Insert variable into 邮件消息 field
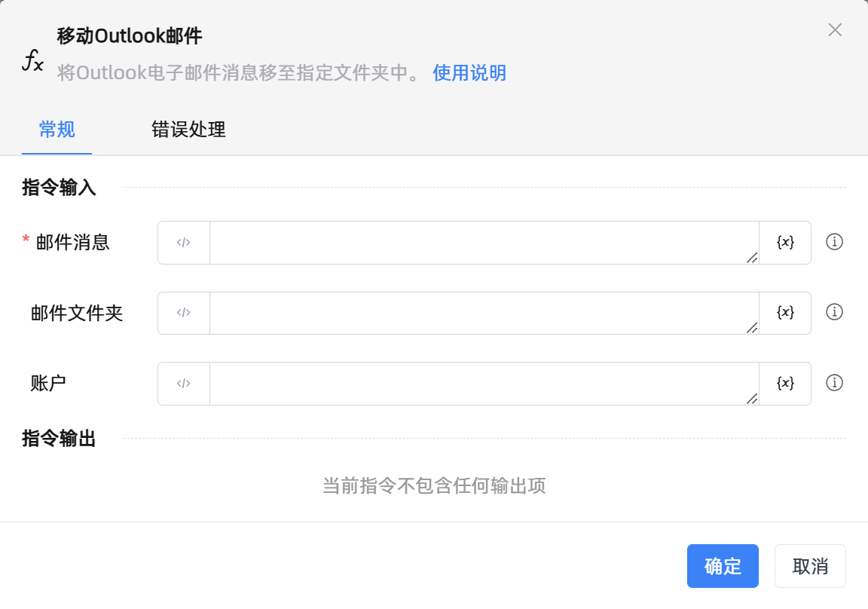868x609 pixels. pyautogui.click(x=785, y=243)
